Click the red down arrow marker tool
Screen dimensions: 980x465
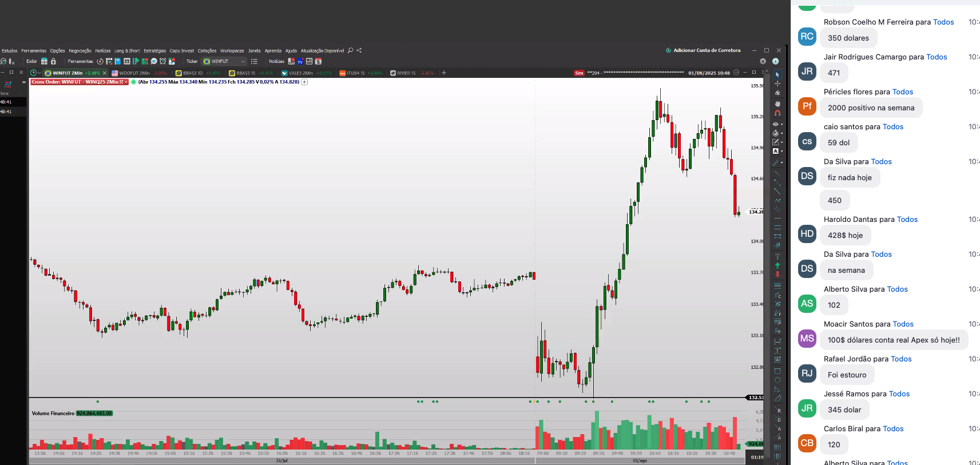(x=777, y=274)
